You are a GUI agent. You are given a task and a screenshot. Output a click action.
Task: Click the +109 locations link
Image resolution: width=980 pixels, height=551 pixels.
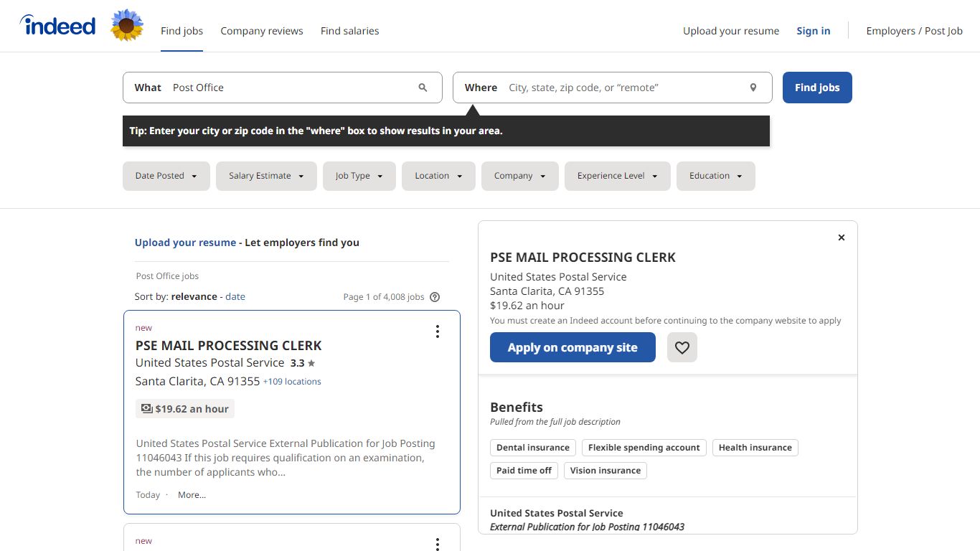(292, 382)
